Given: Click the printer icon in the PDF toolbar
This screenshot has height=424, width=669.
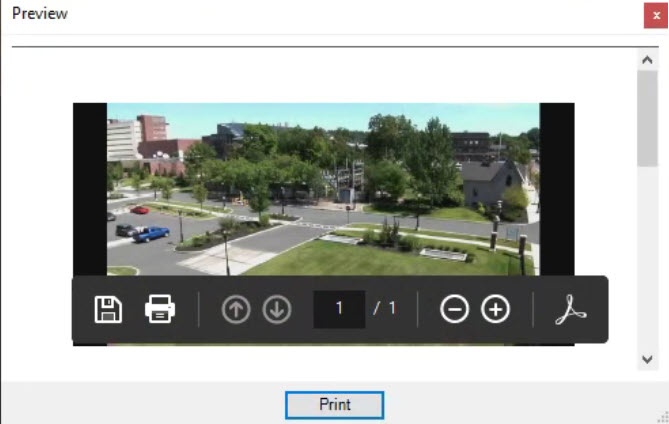Looking at the screenshot, I should click(x=160, y=309).
